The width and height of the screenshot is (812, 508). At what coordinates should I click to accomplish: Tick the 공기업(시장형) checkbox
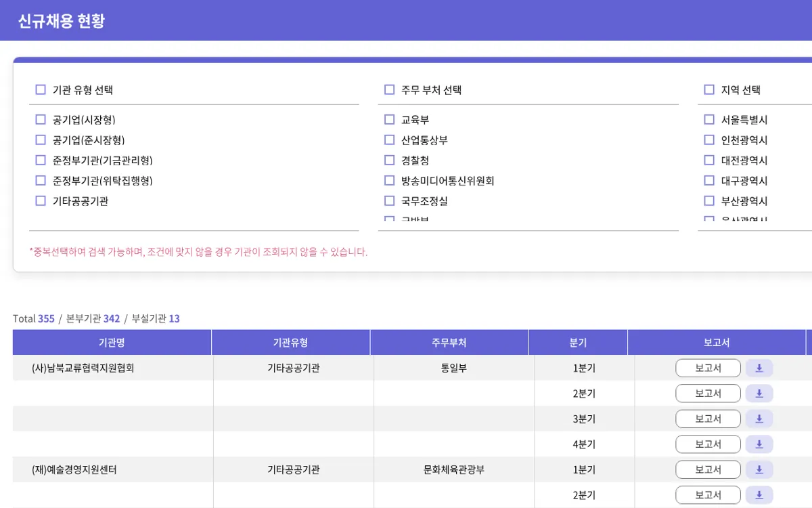[x=41, y=120]
